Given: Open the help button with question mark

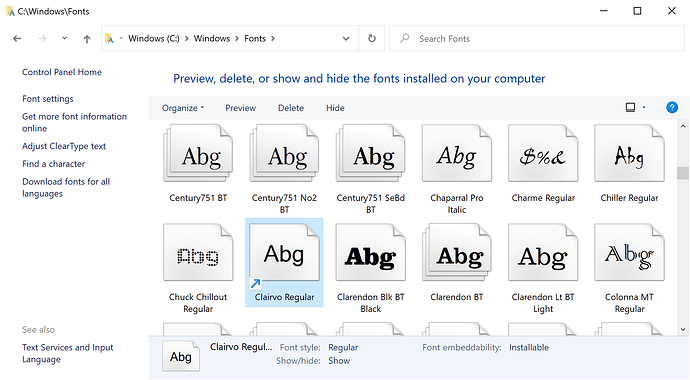Looking at the screenshot, I should click(672, 107).
